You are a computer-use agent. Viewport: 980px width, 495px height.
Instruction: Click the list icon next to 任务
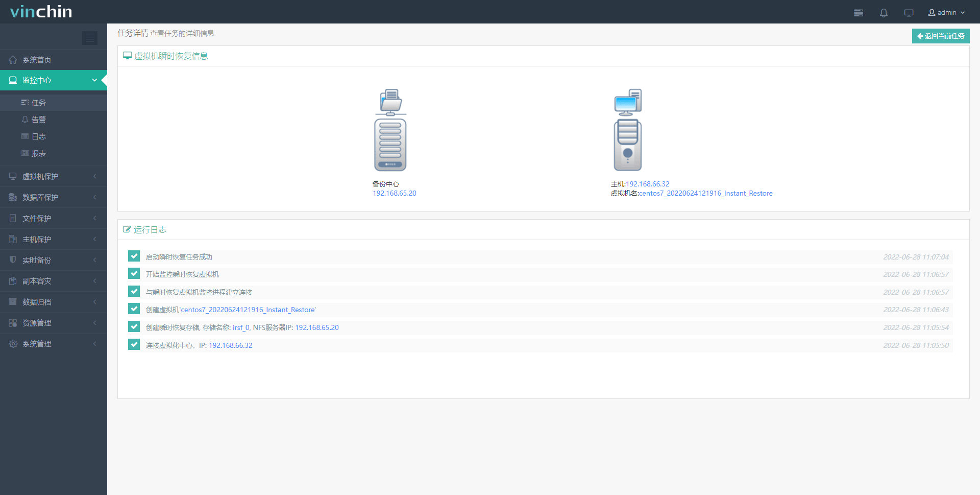[24, 103]
